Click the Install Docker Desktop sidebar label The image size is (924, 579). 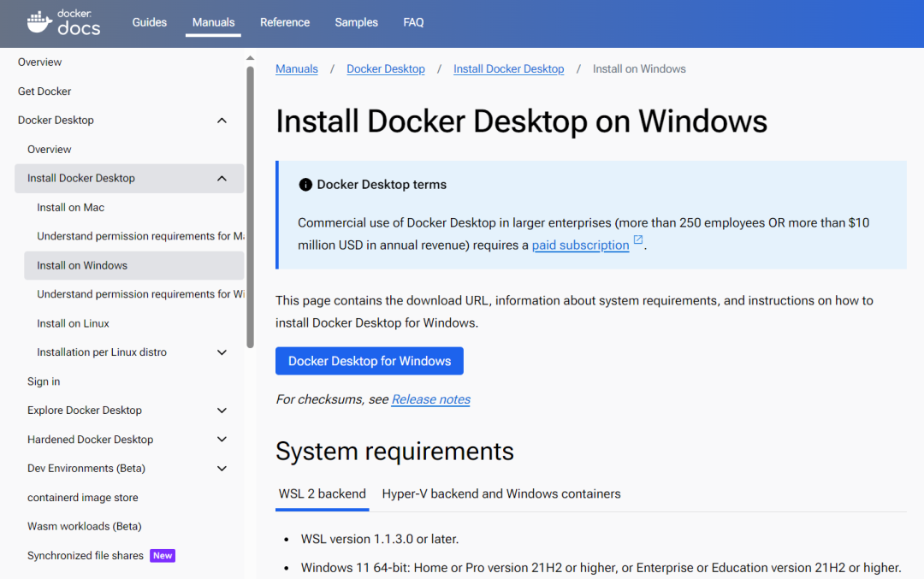[80, 179]
